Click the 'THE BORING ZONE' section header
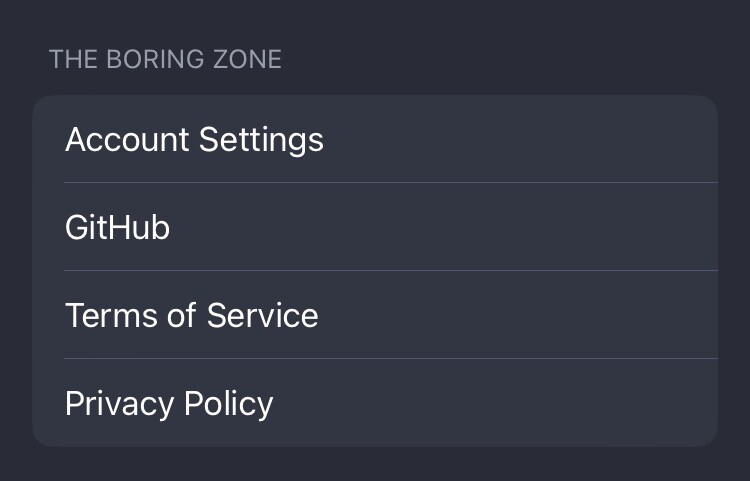This screenshot has height=481, width=750. tap(165, 59)
